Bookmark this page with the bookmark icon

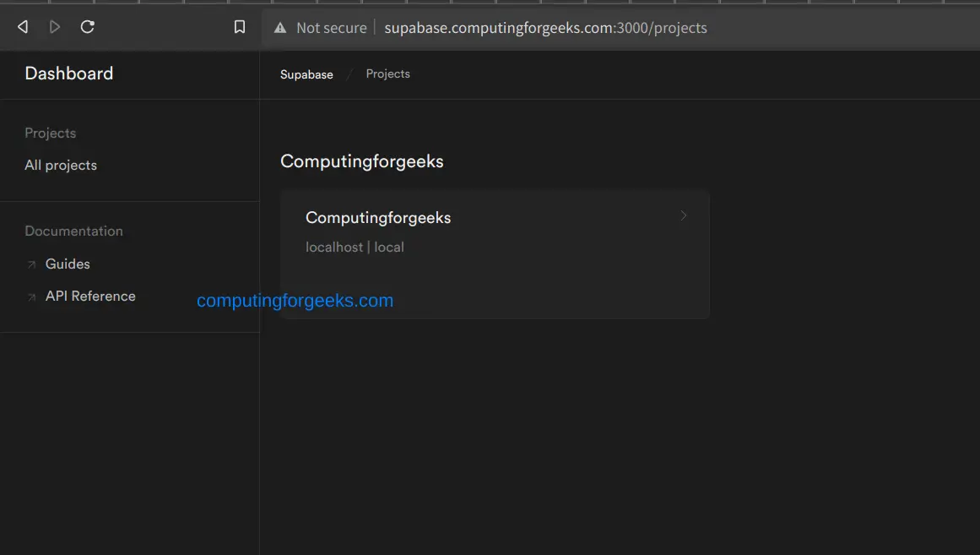click(240, 27)
